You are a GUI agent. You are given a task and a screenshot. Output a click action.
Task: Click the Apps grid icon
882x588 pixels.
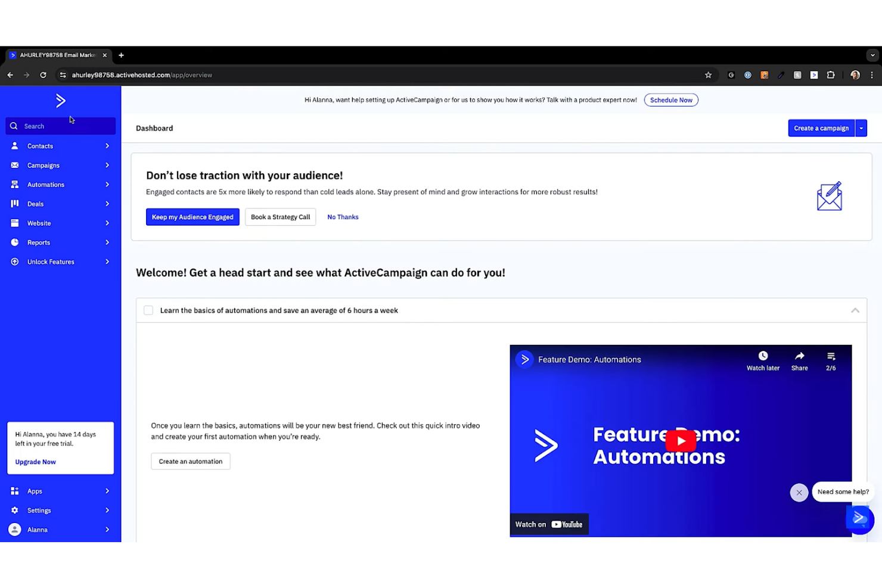15,491
